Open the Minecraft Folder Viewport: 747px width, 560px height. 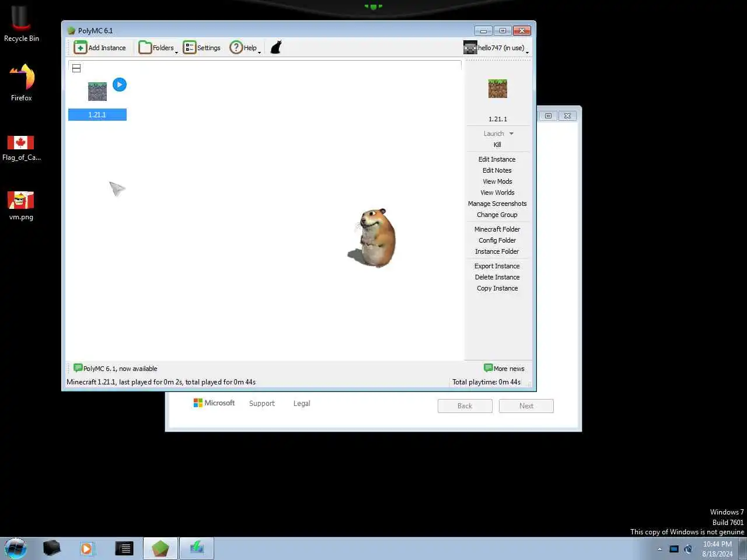tap(497, 229)
